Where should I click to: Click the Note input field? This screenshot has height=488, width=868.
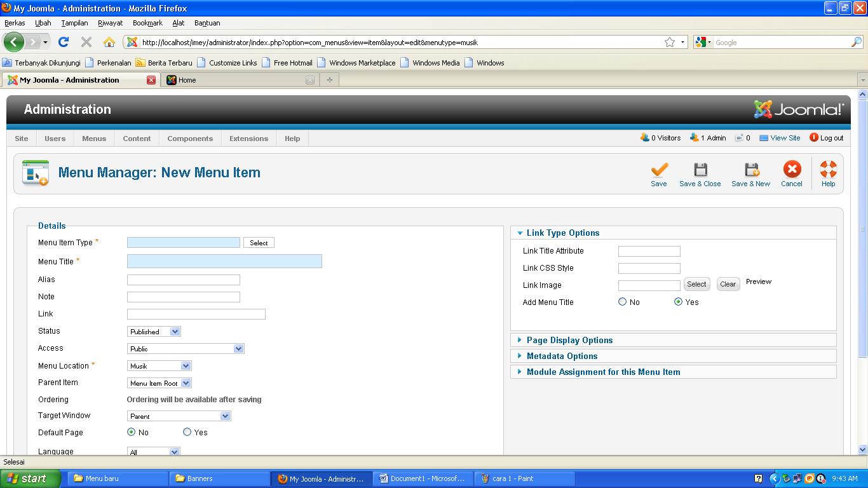click(184, 297)
